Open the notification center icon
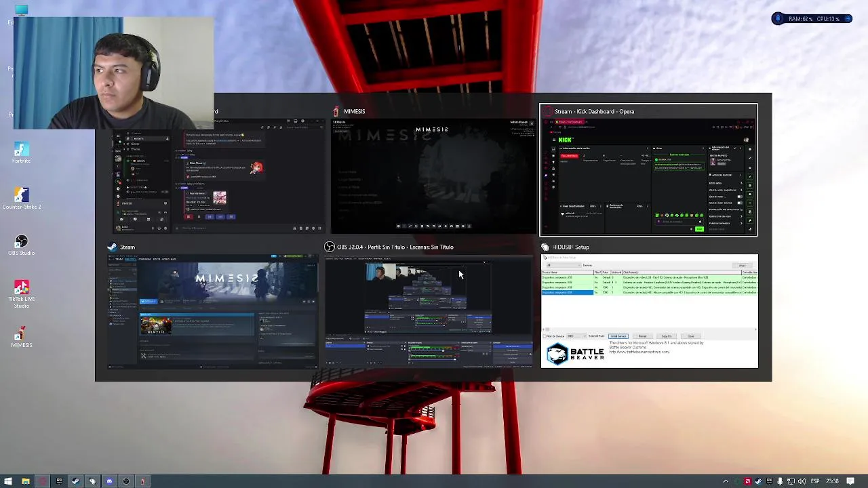This screenshot has width=868, height=488. 850,481
